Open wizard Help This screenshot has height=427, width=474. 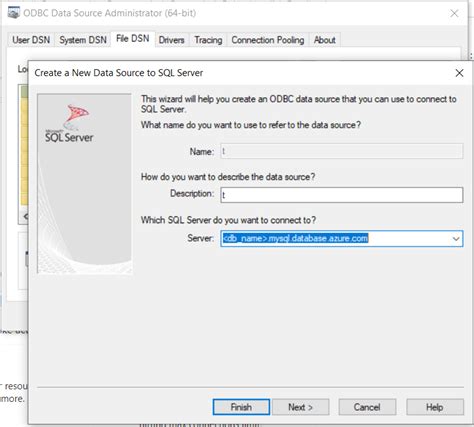click(x=435, y=407)
